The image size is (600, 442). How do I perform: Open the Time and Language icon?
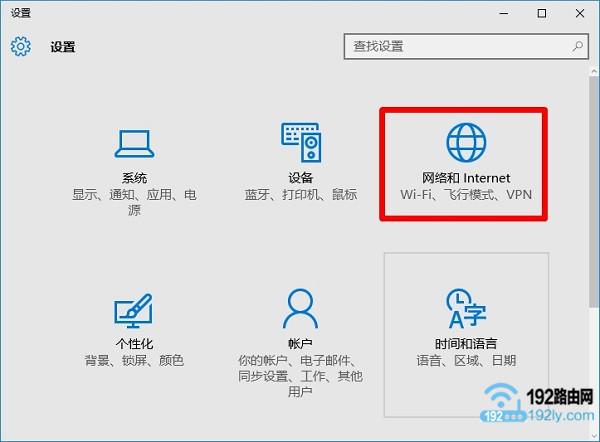point(466,308)
